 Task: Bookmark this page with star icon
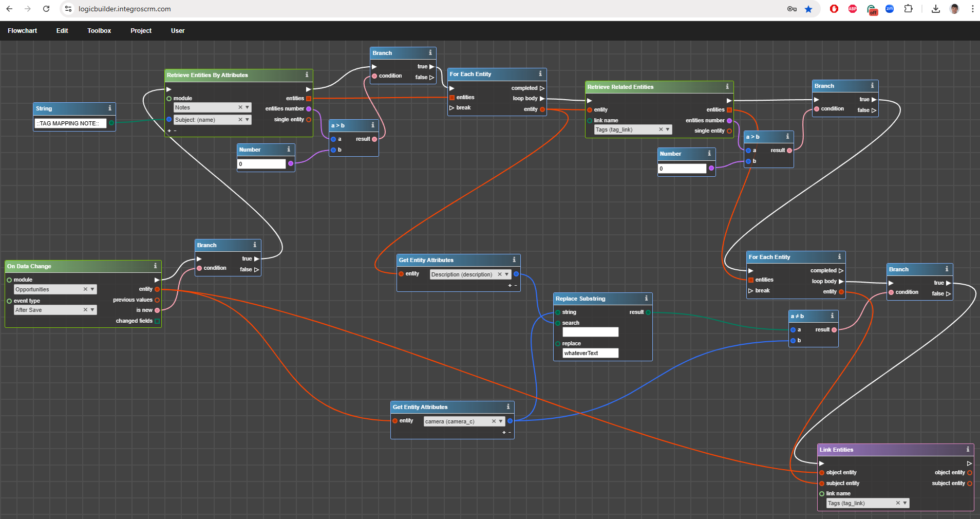point(808,9)
